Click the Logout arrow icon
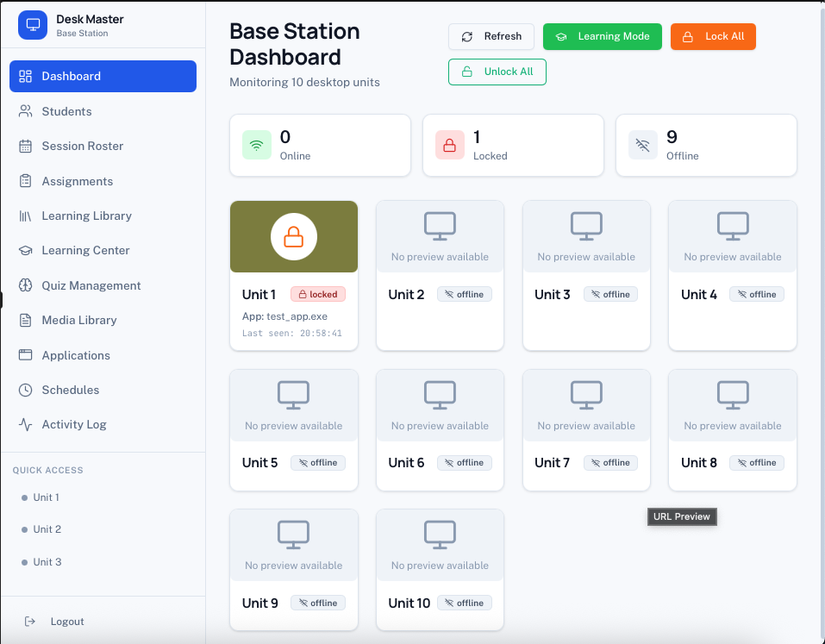 (30, 622)
